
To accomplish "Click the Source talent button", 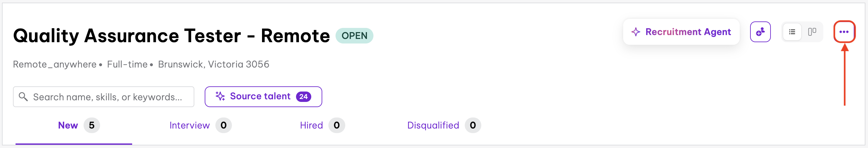I will [x=260, y=97].
